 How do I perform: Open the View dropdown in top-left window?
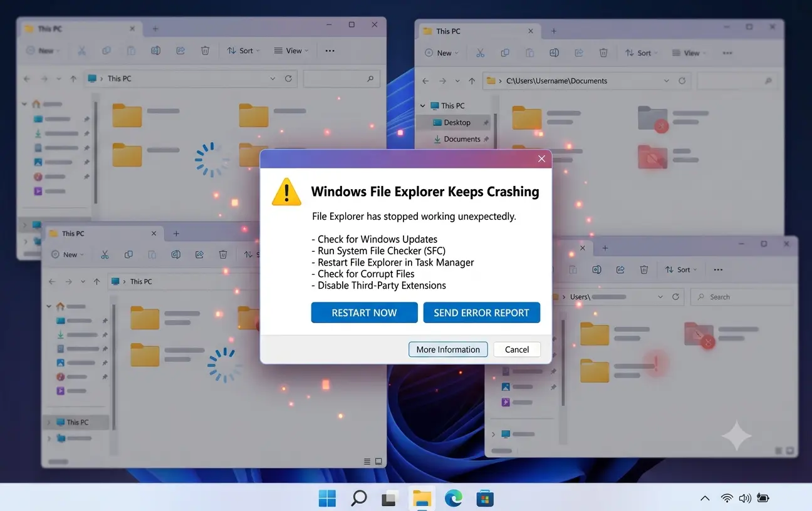[x=291, y=51]
